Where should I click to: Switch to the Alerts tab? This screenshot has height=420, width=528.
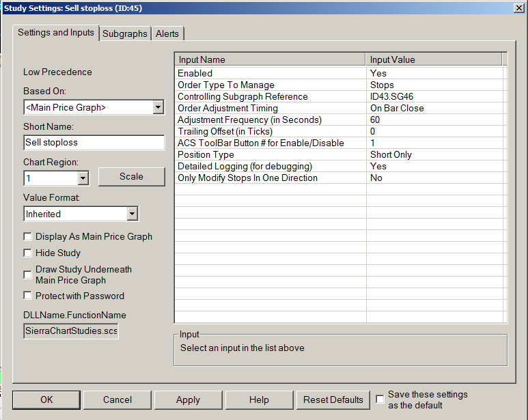[x=167, y=33]
